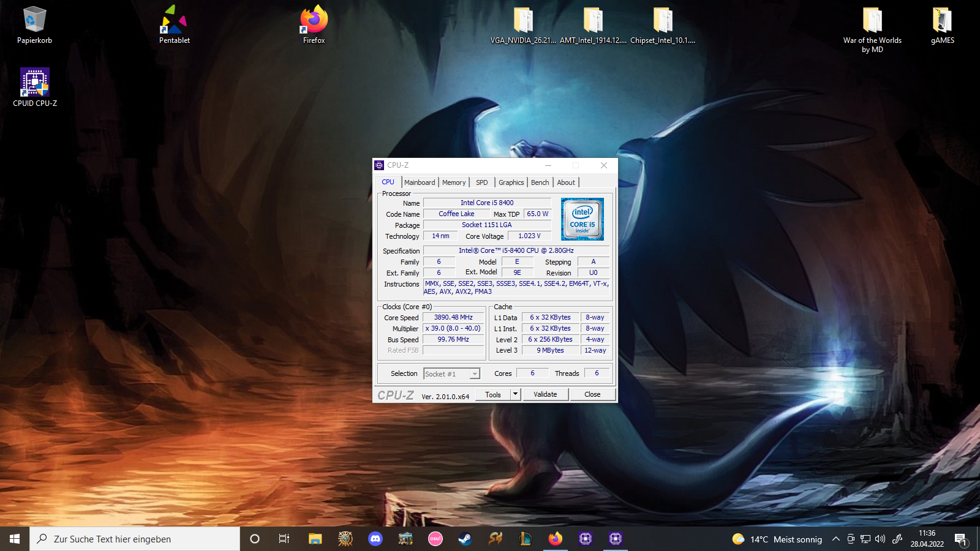Click the Level 2 cache value '6 x 256 KBytes'
This screenshot has height=551, width=980.
coord(550,339)
